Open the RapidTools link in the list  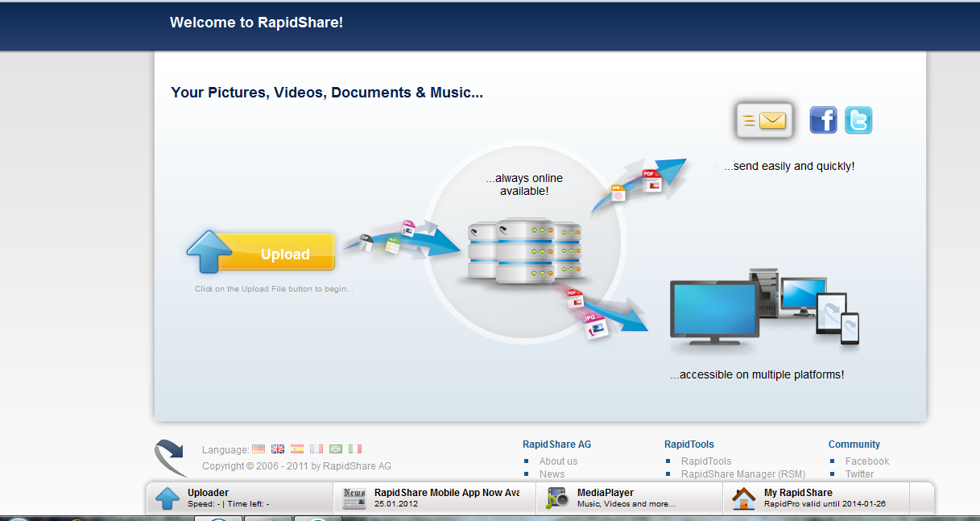(706, 461)
